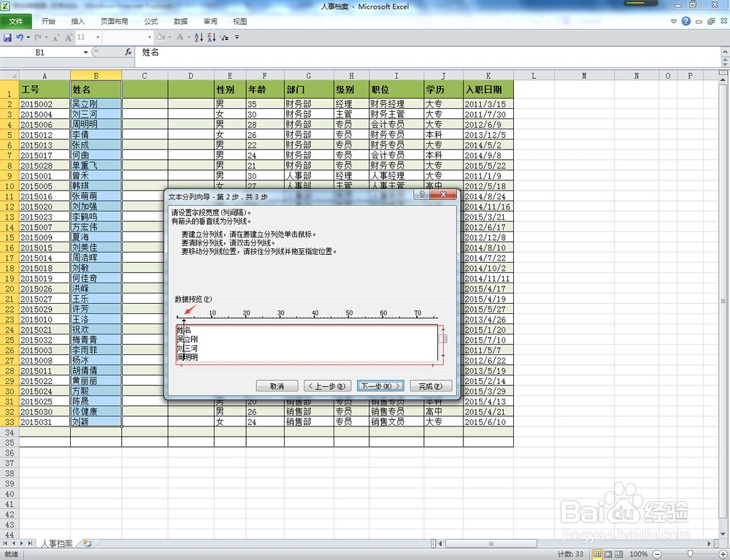
Task: Open the font size dropdown
Action: tap(98, 37)
